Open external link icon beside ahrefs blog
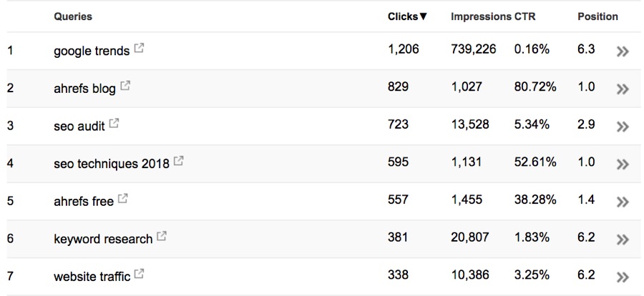 coord(125,86)
